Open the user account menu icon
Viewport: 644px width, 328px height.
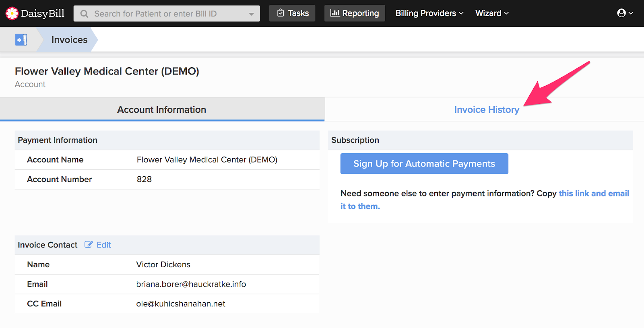[625, 13]
